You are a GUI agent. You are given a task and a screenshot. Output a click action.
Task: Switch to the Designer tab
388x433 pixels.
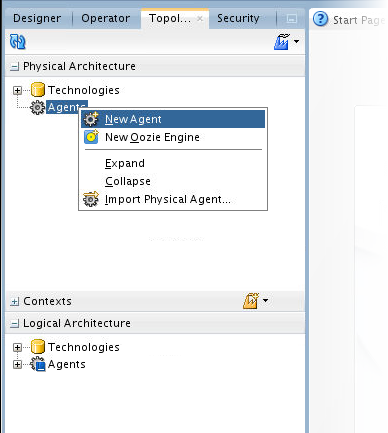coord(37,18)
